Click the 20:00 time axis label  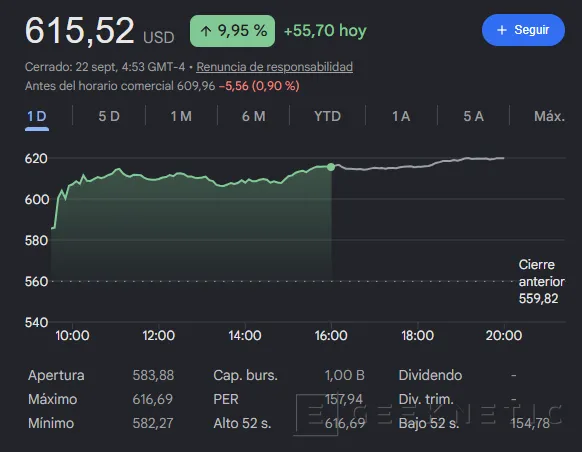coord(504,335)
